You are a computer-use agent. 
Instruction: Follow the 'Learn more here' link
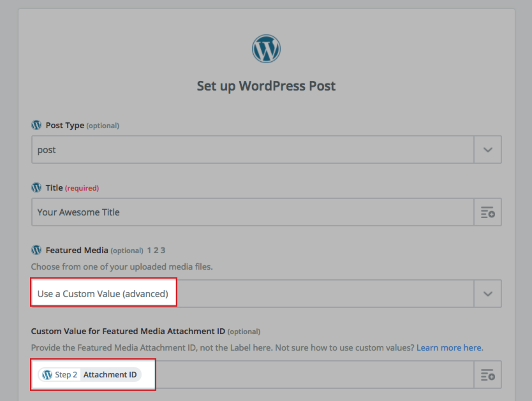pyautogui.click(x=449, y=348)
